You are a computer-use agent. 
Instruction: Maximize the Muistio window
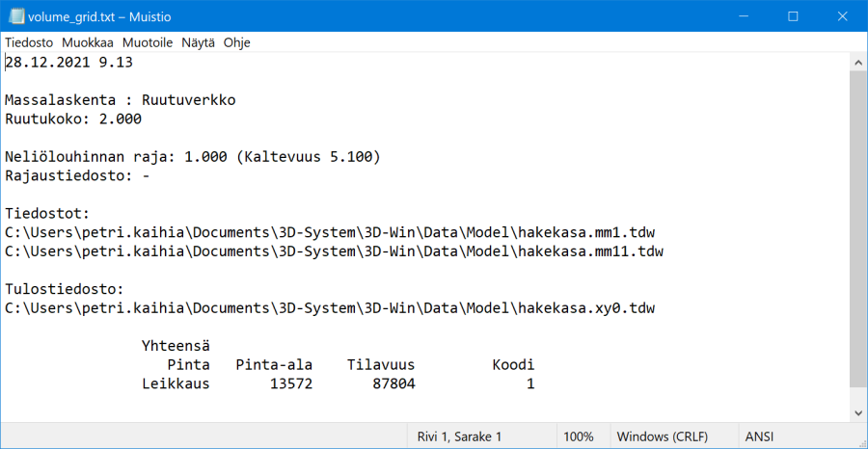pyautogui.click(x=792, y=16)
